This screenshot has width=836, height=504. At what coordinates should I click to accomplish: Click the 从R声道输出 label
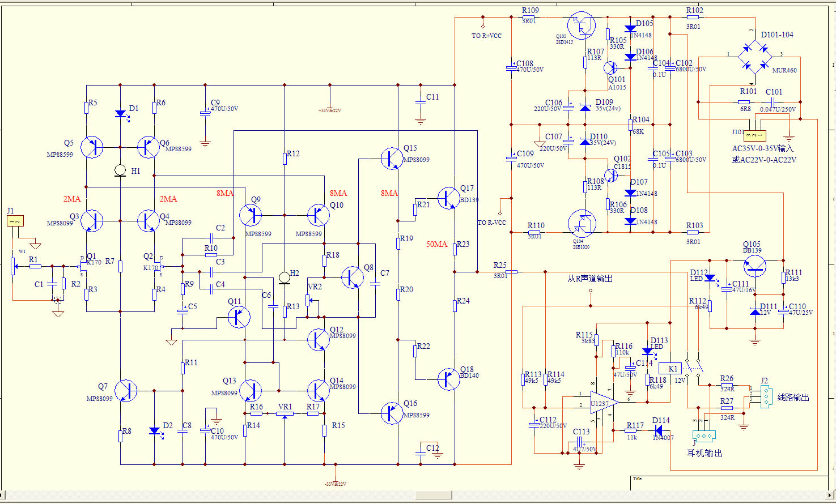pos(590,279)
